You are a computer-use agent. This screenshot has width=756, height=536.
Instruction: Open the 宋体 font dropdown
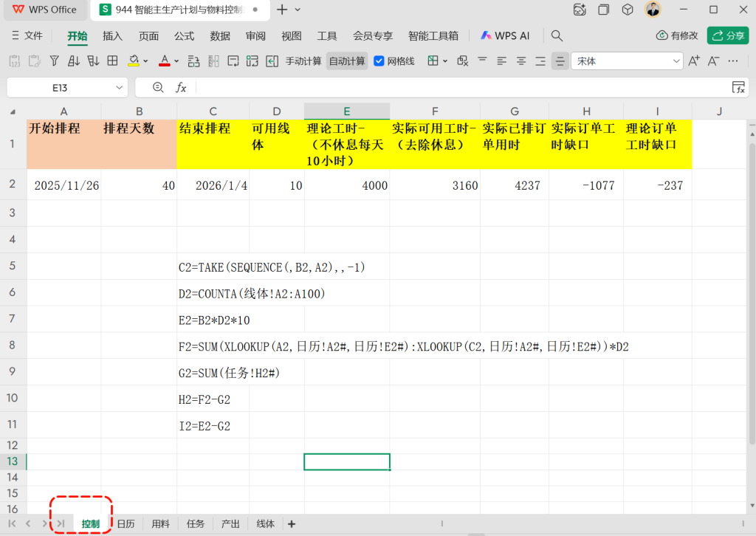[676, 61]
